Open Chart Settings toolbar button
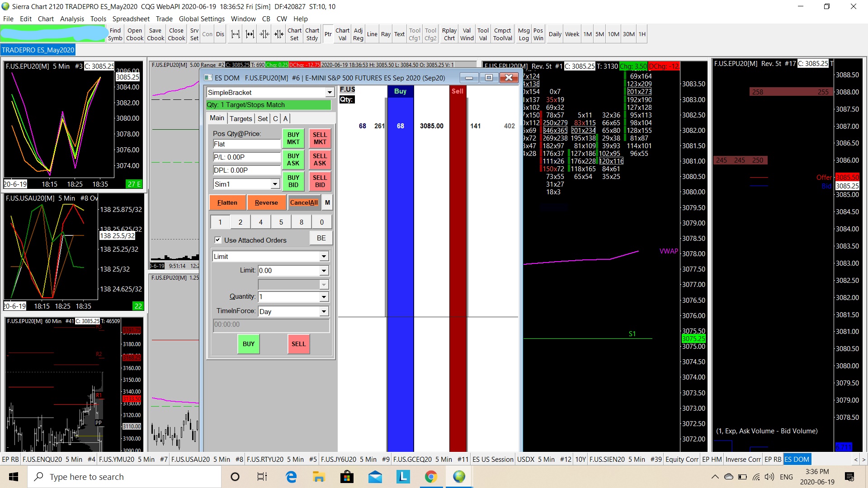The width and height of the screenshot is (868, 488). 294,34
